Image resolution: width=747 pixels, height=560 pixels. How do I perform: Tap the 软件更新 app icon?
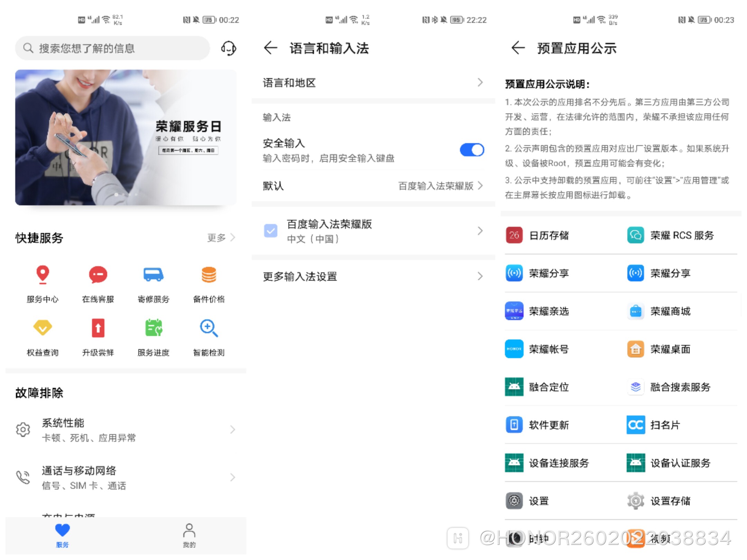[x=514, y=425]
